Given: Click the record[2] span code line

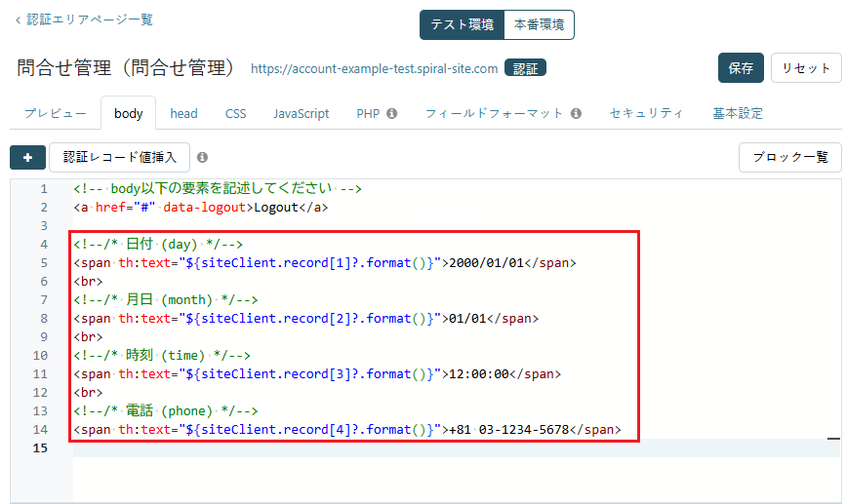Looking at the screenshot, I should tap(306, 319).
